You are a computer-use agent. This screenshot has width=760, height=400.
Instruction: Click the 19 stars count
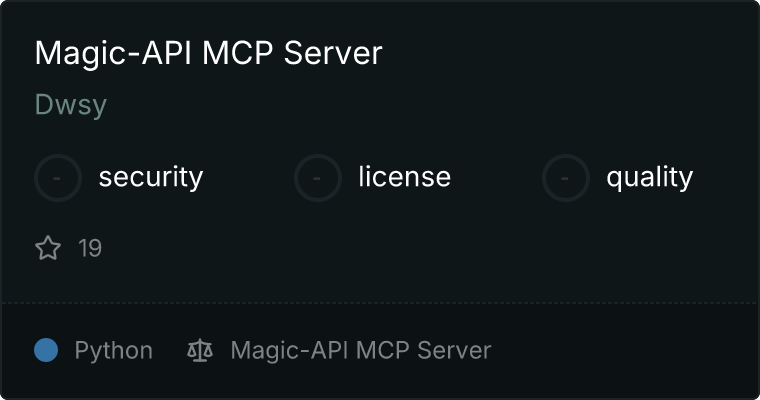tap(90, 248)
